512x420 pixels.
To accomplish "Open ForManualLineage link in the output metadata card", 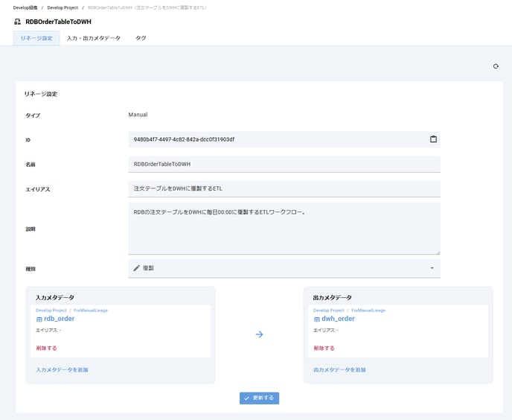I will pos(368,310).
